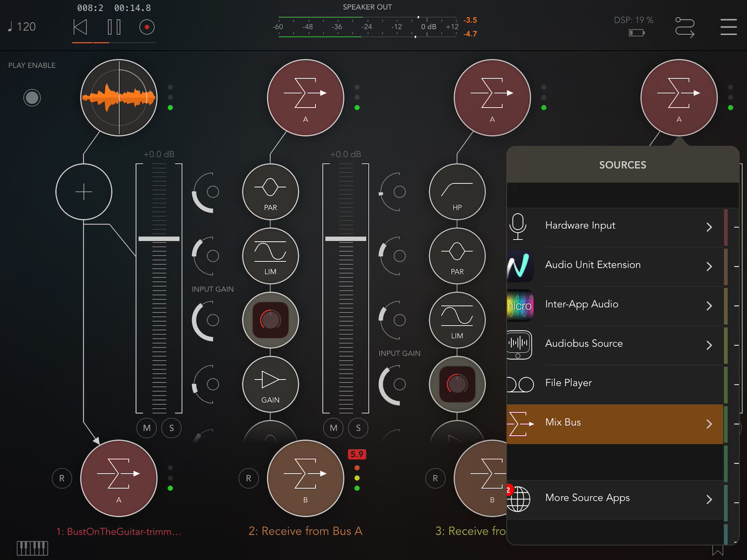This screenshot has width=747, height=560.
Task: Open the hamburger main menu
Action: point(728,27)
